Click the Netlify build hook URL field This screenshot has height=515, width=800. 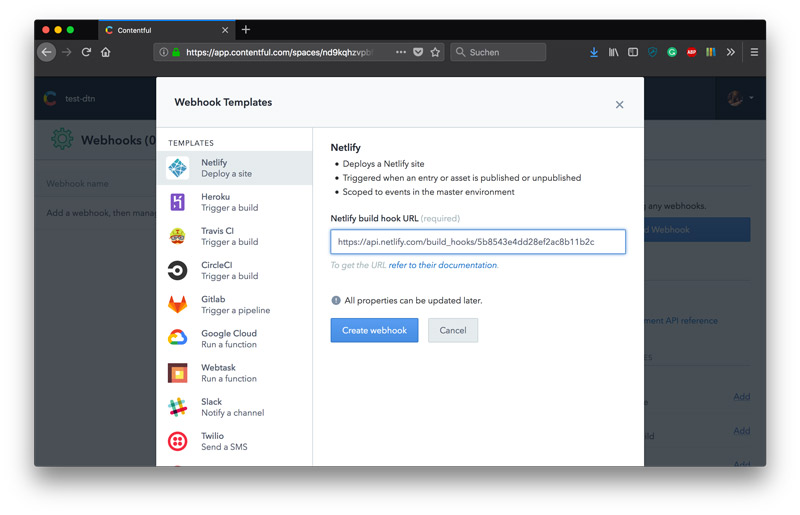[x=478, y=241]
